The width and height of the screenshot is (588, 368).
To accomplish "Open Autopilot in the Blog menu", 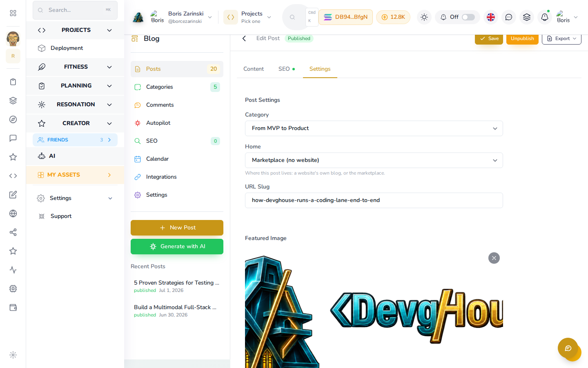I will tap(177, 123).
